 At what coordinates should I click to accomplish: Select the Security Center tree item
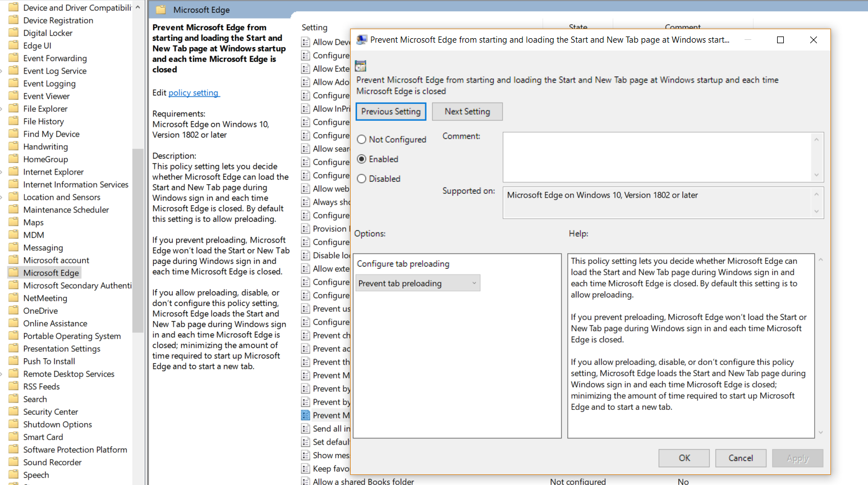50,412
